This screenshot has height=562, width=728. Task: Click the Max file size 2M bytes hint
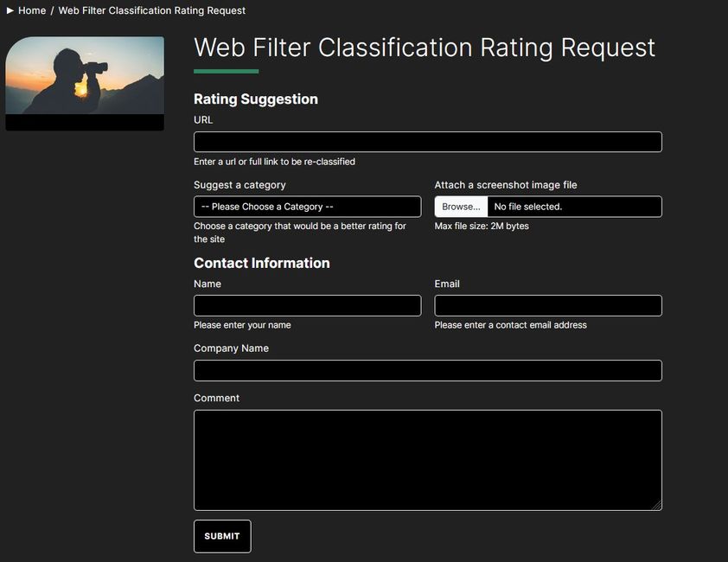click(x=482, y=227)
